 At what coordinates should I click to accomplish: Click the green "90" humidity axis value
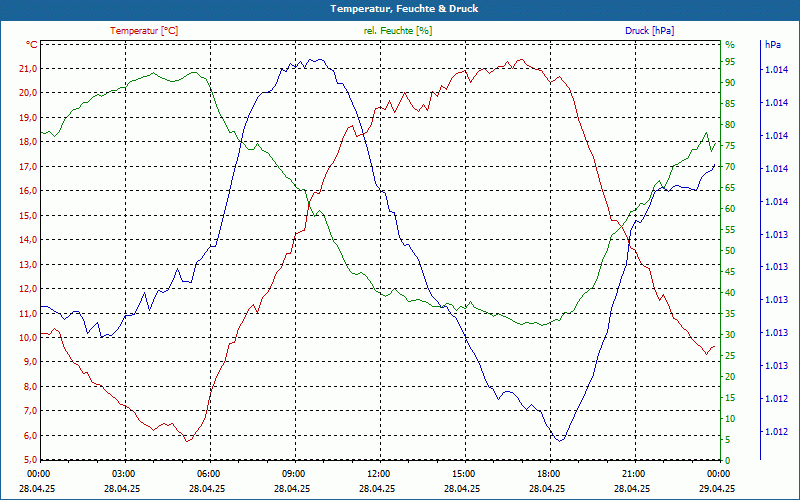click(730, 83)
